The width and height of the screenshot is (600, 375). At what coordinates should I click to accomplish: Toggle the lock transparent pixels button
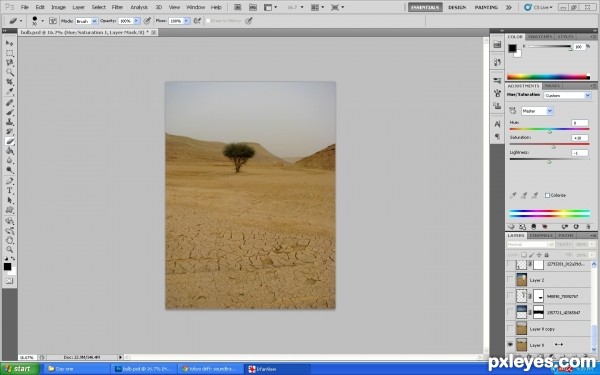524,255
